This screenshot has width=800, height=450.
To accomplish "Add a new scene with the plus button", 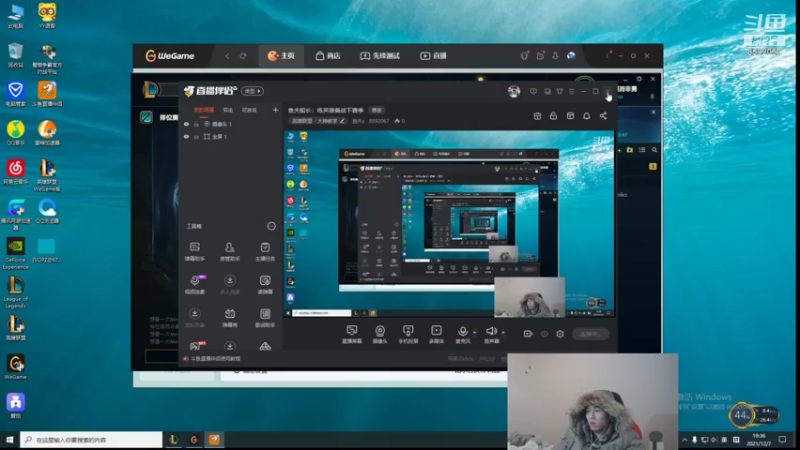I will 275,110.
